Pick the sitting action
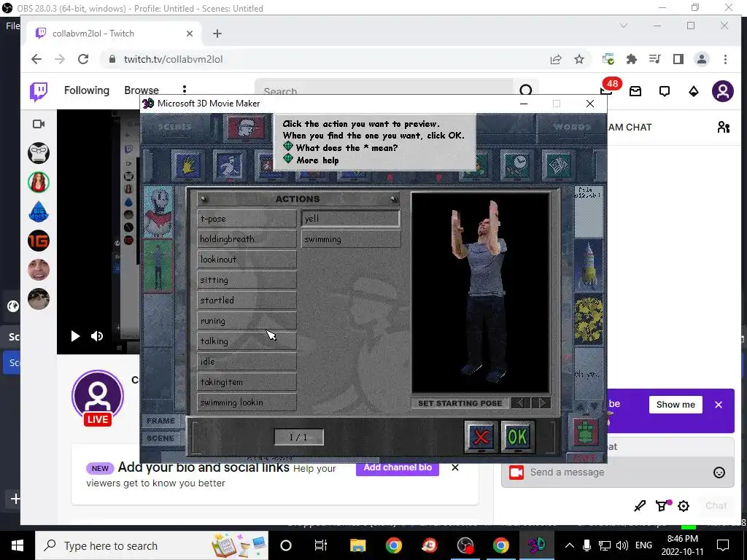 point(247,280)
